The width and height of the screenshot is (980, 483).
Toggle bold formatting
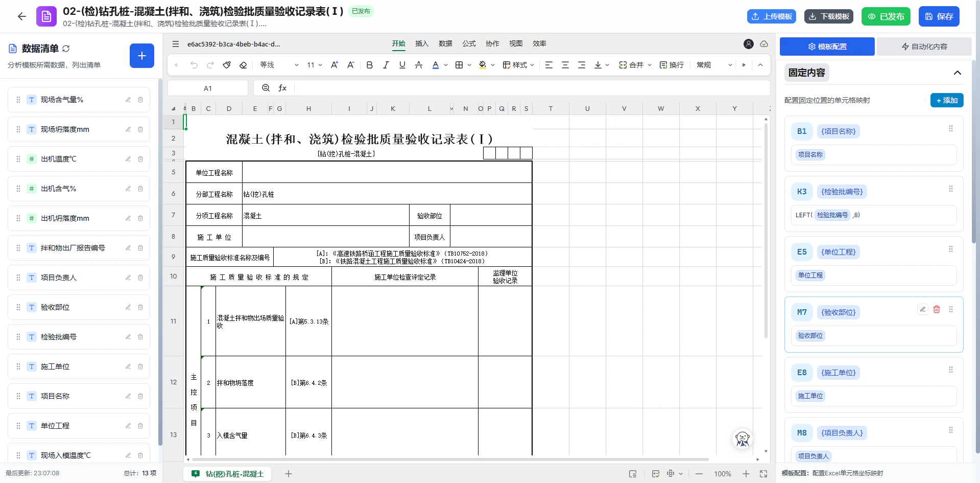[x=370, y=65]
